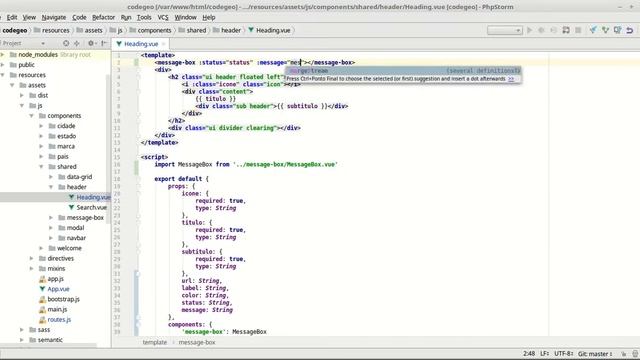The height and width of the screenshot is (360, 640).
Task: Click the VCS Commit icon
Action: pos(605,30)
